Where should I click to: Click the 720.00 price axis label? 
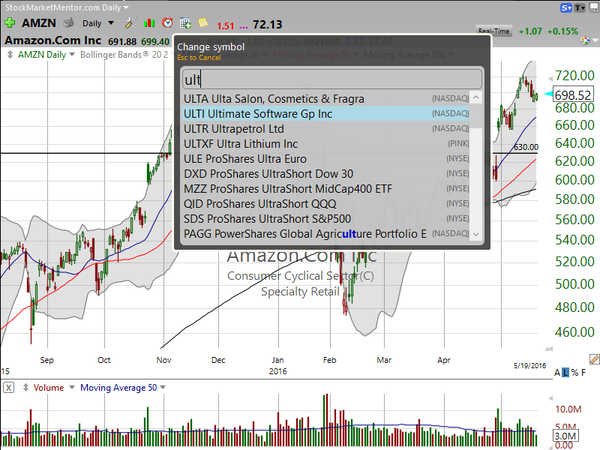pos(574,75)
